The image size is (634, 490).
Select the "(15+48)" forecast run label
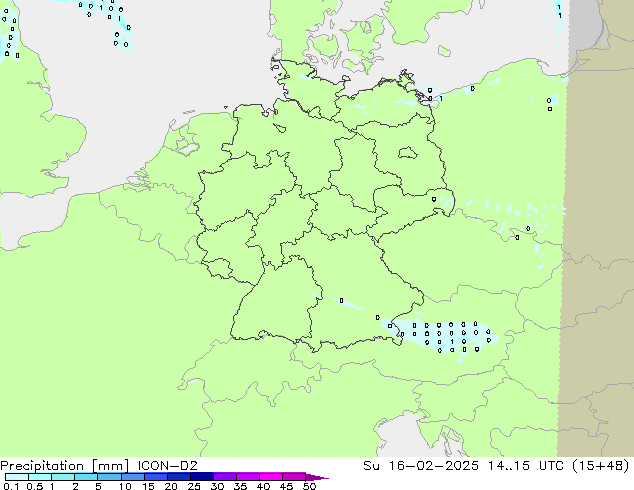[x=601, y=466]
